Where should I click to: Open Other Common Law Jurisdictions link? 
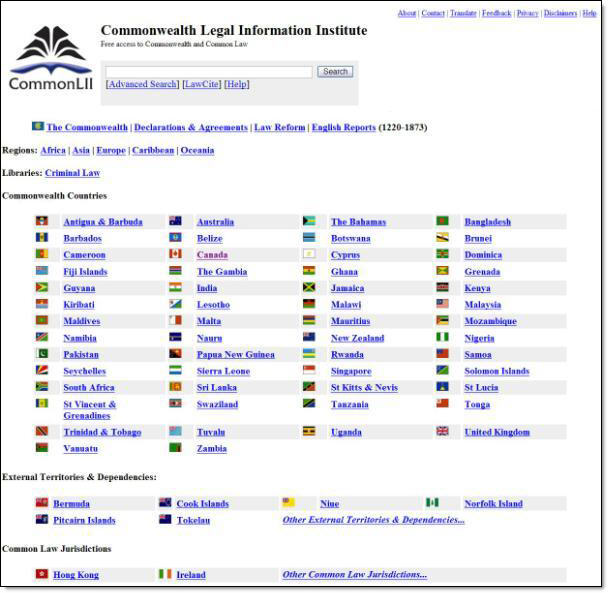point(354,575)
